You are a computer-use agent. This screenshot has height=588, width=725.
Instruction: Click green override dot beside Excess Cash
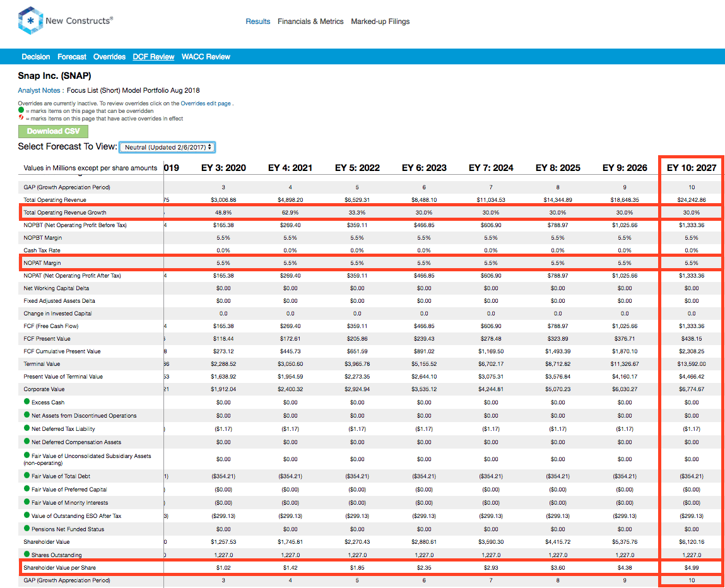27,401
